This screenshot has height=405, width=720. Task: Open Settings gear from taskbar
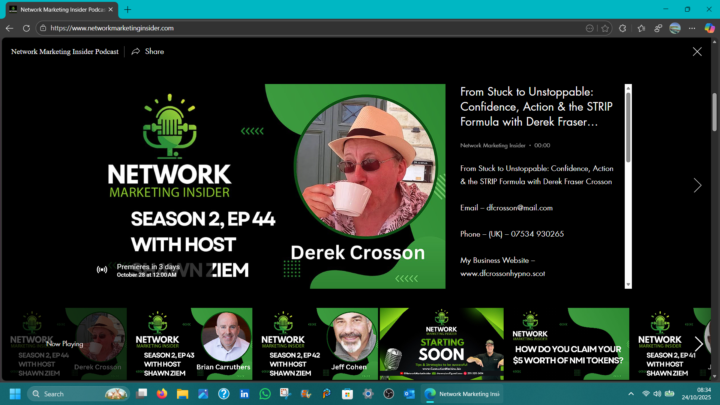368,394
